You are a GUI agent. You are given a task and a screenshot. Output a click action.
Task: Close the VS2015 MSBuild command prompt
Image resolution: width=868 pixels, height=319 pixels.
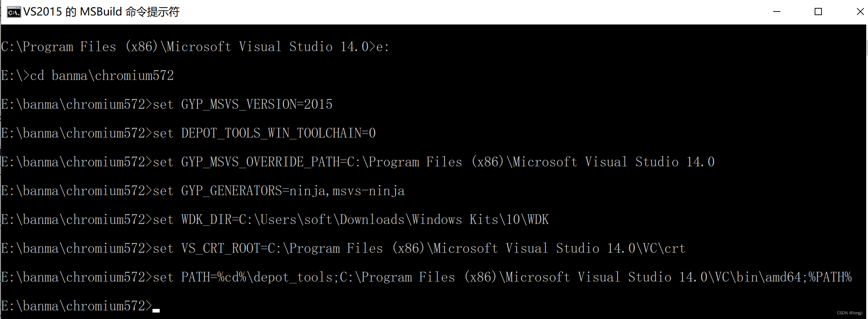pyautogui.click(x=859, y=12)
